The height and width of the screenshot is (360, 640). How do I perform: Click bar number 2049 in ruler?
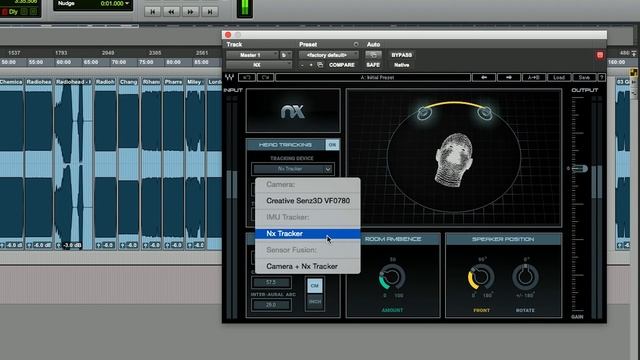108,53
